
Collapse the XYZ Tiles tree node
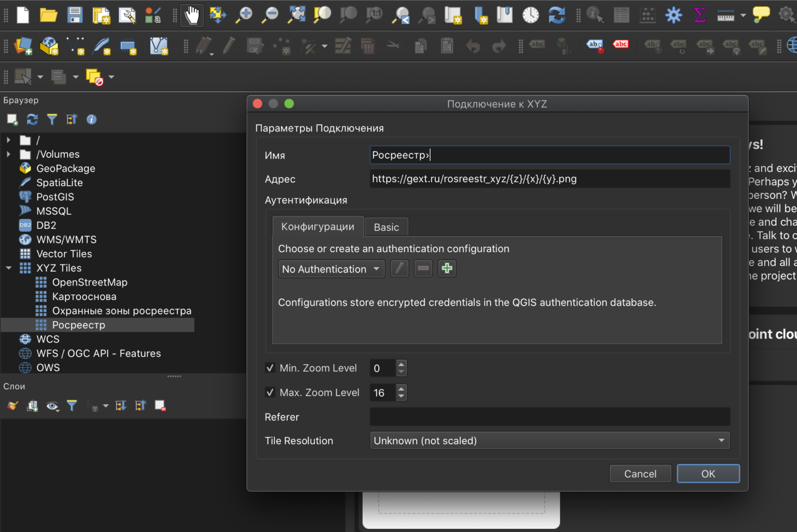8,268
